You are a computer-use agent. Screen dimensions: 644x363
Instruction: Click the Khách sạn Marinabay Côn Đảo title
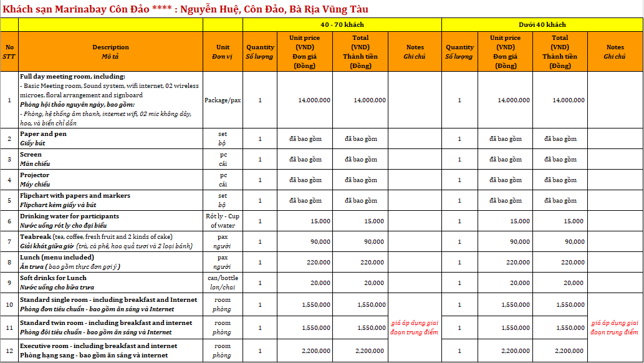[x=185, y=9]
